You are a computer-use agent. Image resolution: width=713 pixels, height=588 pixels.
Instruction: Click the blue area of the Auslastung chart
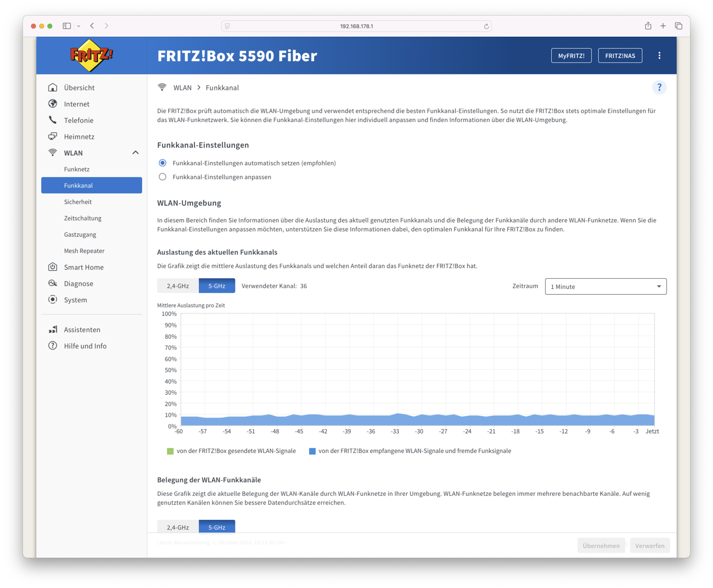[x=417, y=420]
